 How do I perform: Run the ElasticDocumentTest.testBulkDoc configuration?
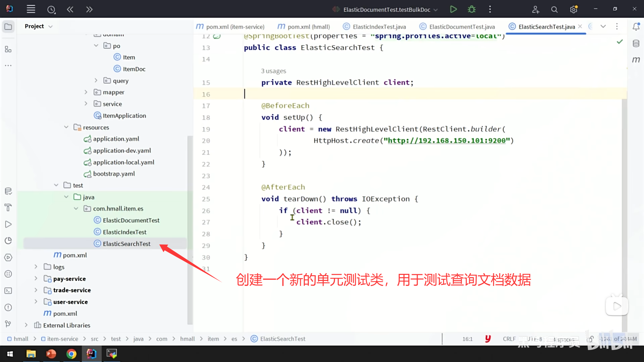pos(453,9)
